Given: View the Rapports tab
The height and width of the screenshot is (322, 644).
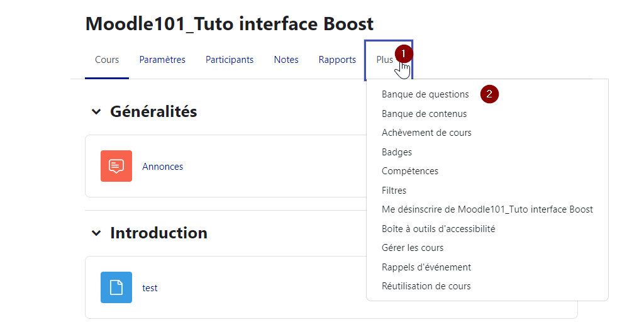Looking at the screenshot, I should coord(337,60).
